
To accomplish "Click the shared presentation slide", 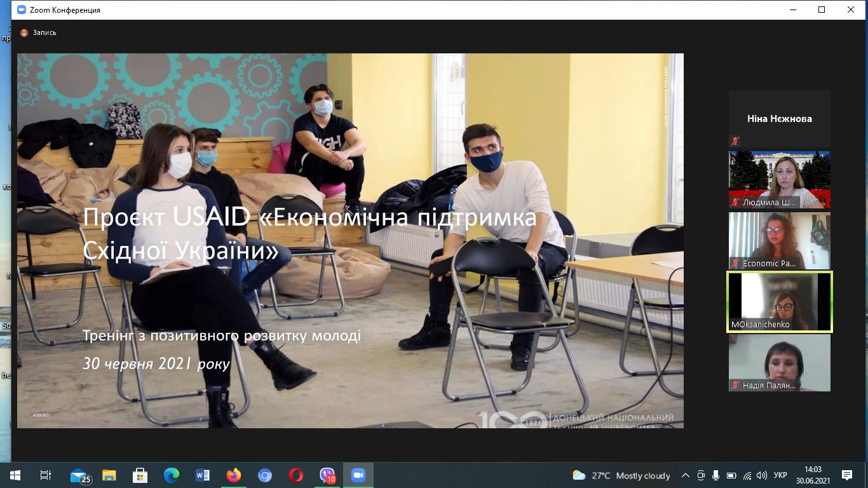I will [x=350, y=241].
